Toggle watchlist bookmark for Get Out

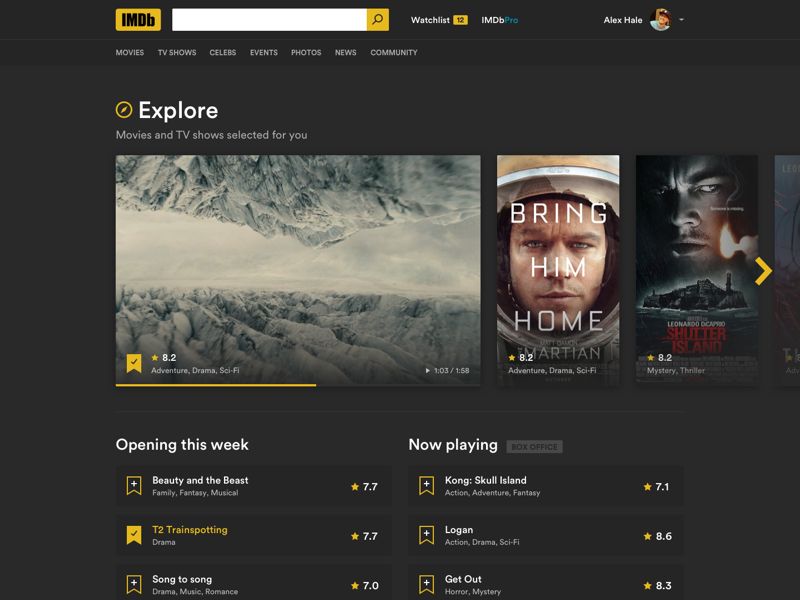pos(425,584)
